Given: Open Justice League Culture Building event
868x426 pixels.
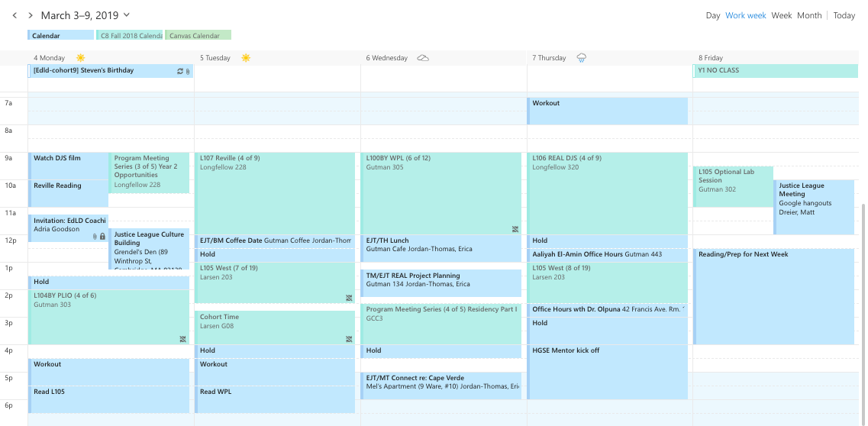Looking at the screenshot, I should tap(149, 249).
